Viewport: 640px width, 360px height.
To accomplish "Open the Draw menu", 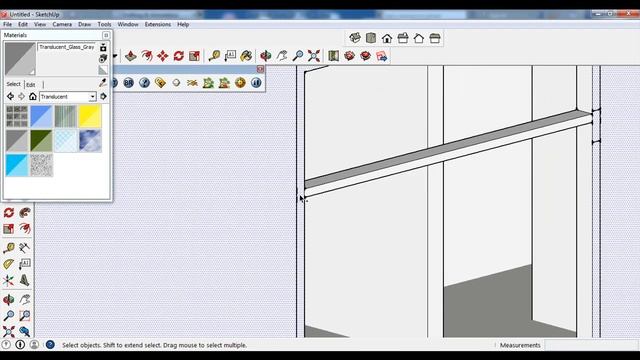I will [x=84, y=24].
